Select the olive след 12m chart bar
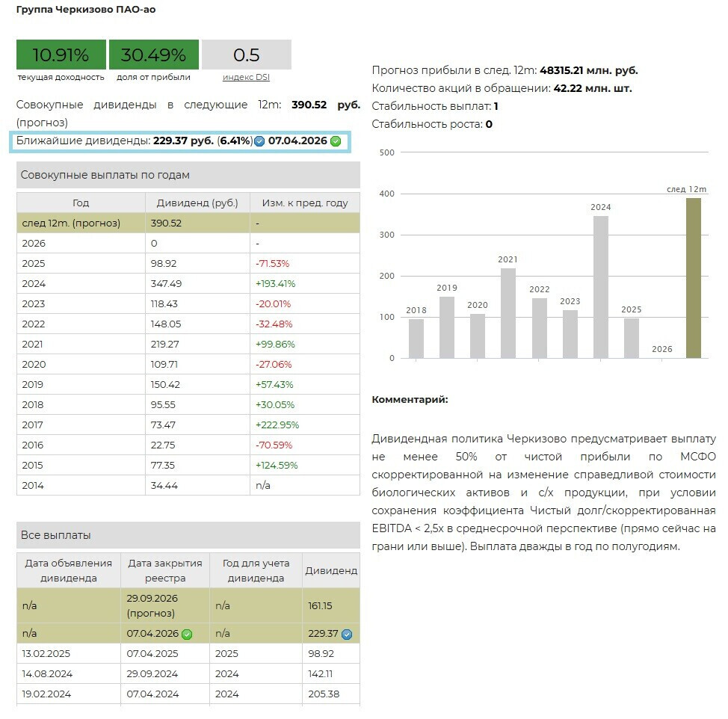 click(x=694, y=278)
